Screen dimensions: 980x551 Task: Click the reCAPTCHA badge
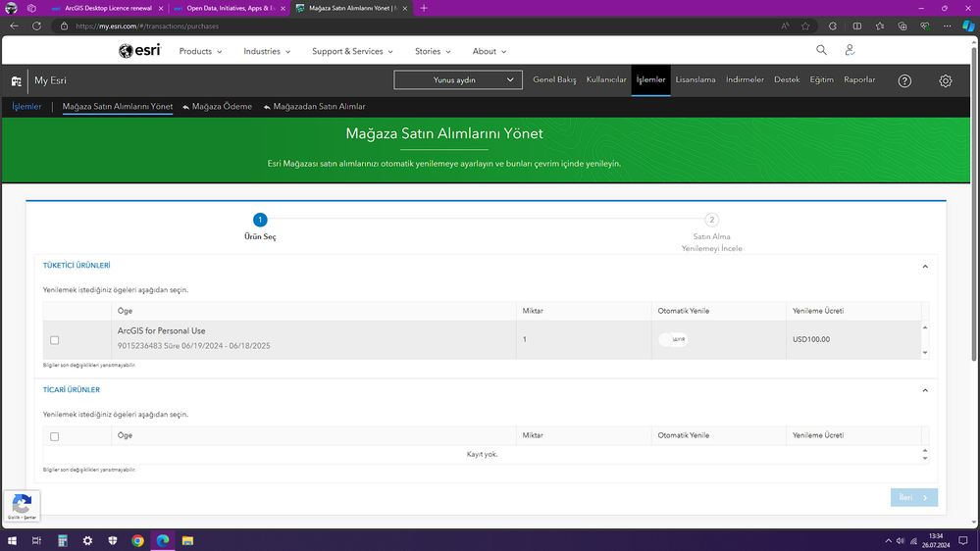point(22,505)
